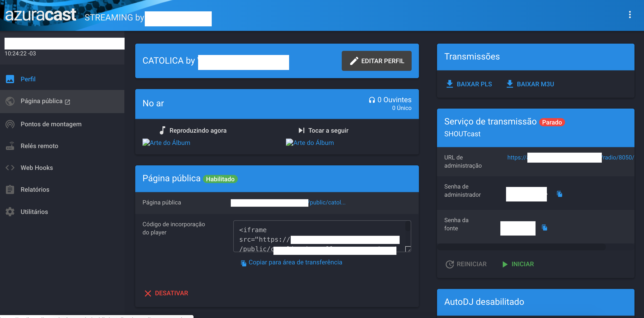The height and width of the screenshot is (318, 644).
Task: Start the streaming service with INICIAR
Action: [x=518, y=264]
